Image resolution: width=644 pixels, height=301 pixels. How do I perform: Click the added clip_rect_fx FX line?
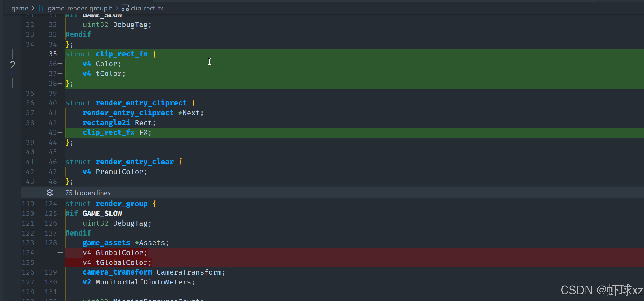[x=117, y=133]
